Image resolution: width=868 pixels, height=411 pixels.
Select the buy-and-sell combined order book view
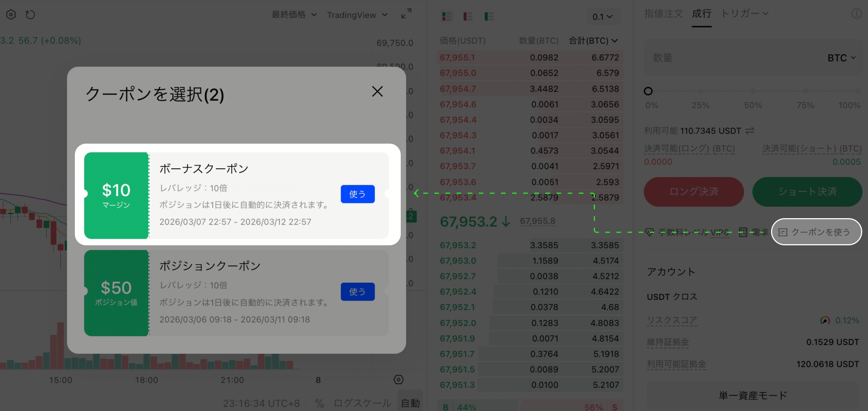click(447, 16)
